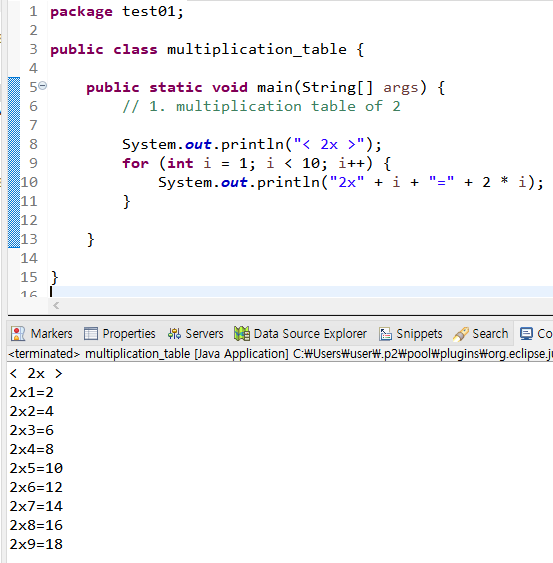553x563 pixels.
Task: Open the Snippets tab
Action: (x=410, y=334)
